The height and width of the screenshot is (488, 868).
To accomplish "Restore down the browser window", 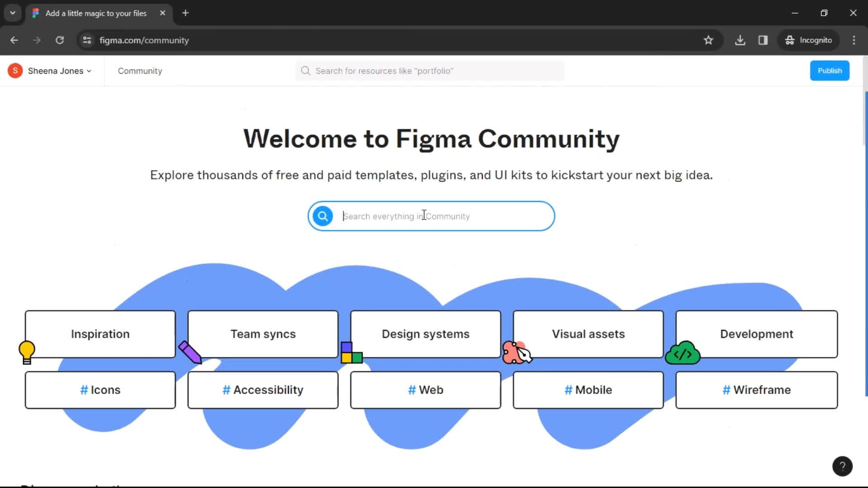I will point(824,13).
